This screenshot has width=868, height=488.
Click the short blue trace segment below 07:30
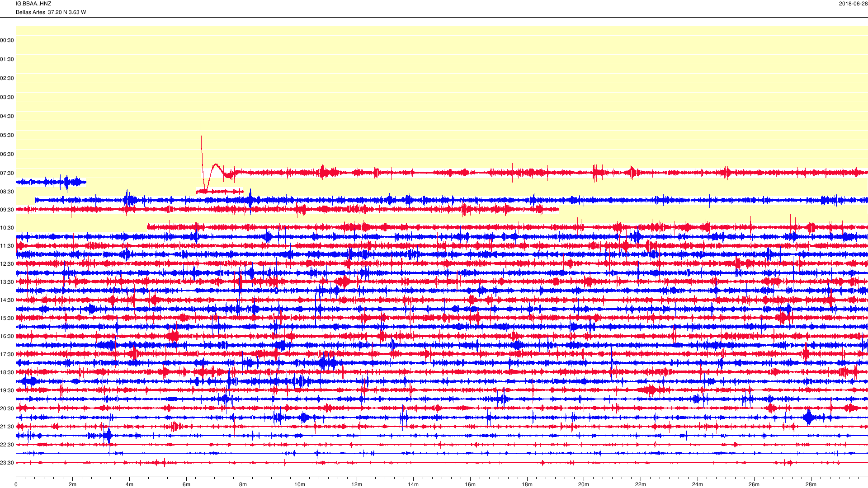tap(51, 182)
